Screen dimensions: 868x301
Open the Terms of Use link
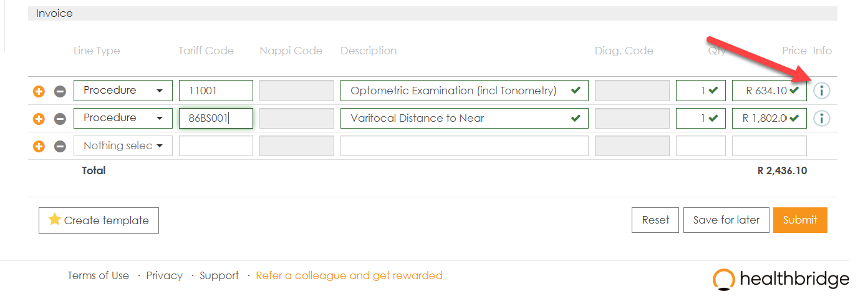pyautogui.click(x=99, y=275)
